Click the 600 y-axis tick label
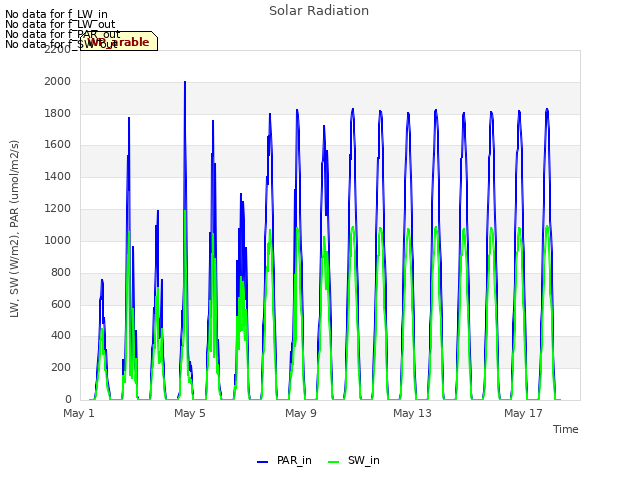The width and height of the screenshot is (640, 480). [61, 304]
